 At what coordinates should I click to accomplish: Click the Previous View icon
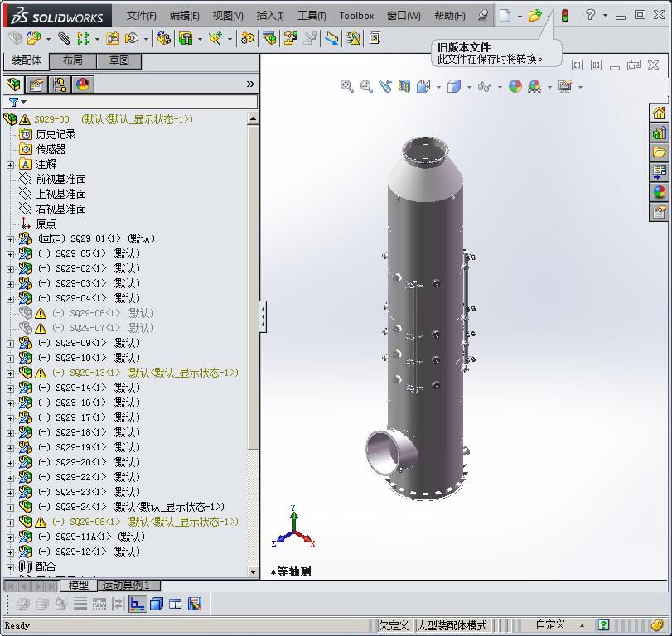click(x=384, y=86)
